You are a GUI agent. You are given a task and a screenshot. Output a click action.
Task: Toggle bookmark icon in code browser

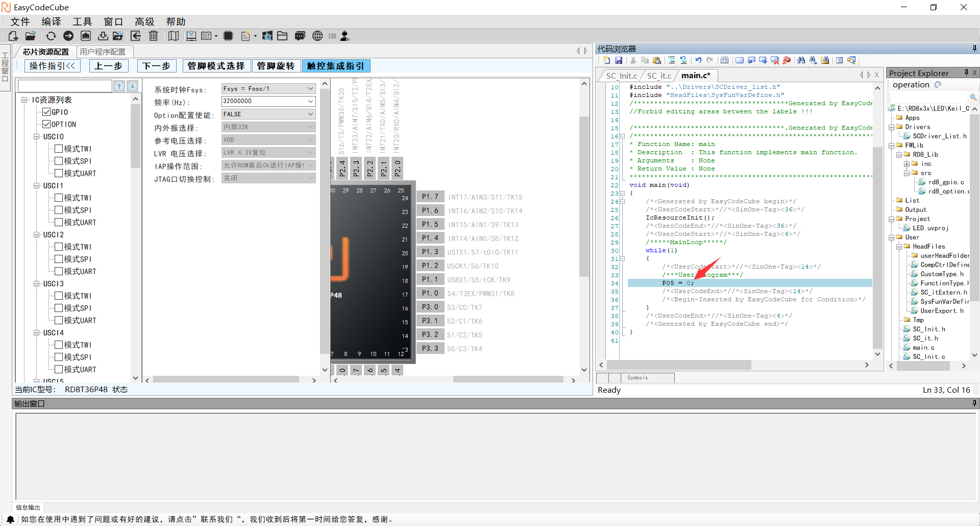tap(739, 60)
